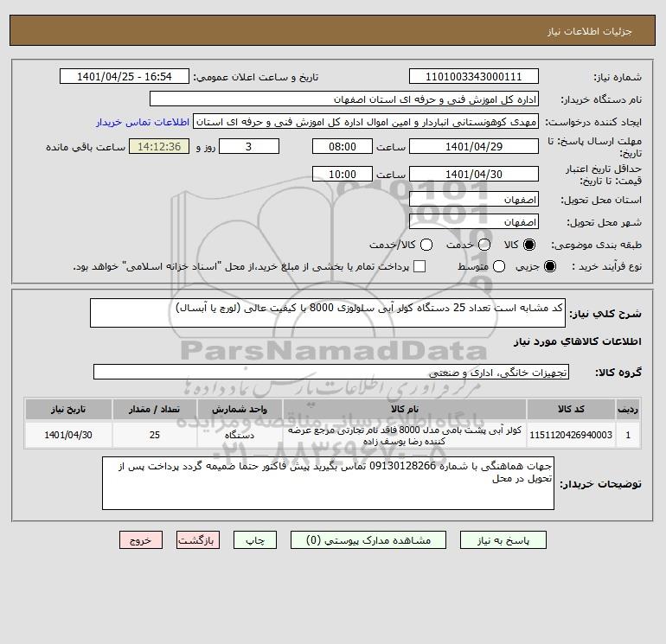Click the تعداد / مقدار column header

tap(155, 409)
